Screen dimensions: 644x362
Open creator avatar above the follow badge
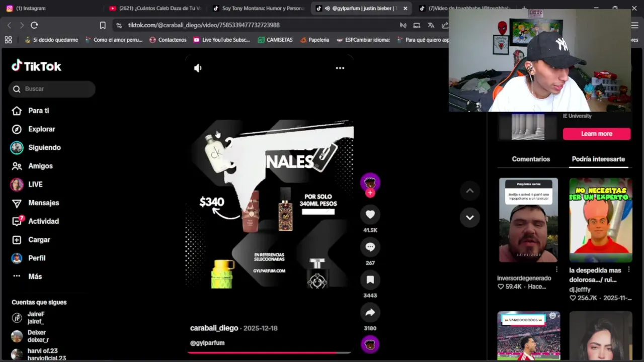370,182
